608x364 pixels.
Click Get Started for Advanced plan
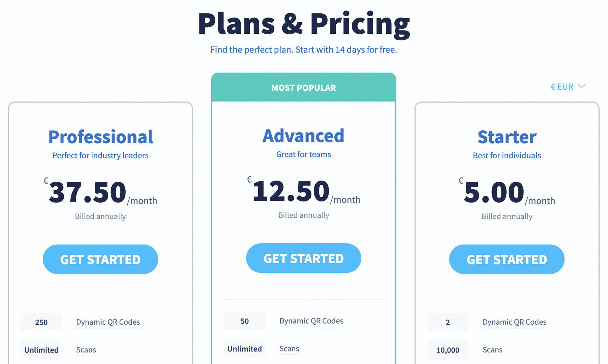point(303,258)
